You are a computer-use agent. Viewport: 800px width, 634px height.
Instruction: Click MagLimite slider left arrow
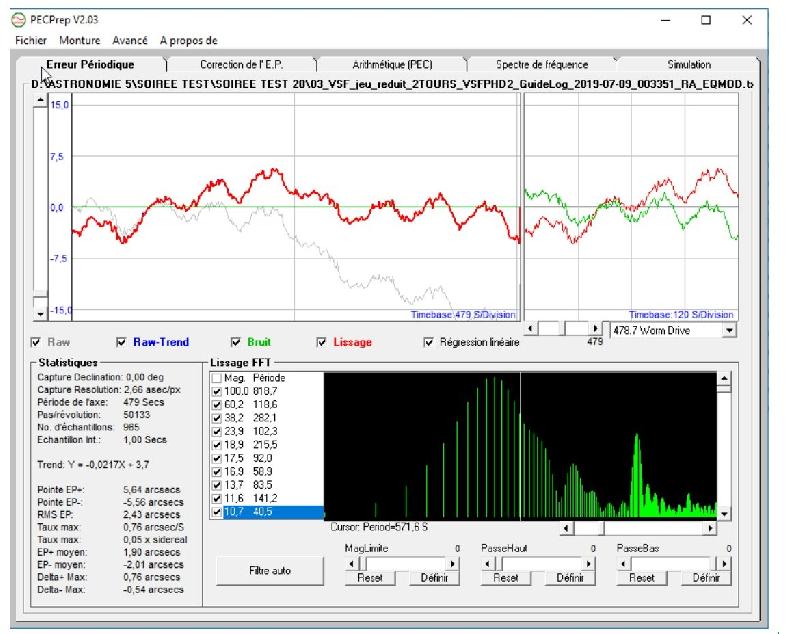pos(351,564)
